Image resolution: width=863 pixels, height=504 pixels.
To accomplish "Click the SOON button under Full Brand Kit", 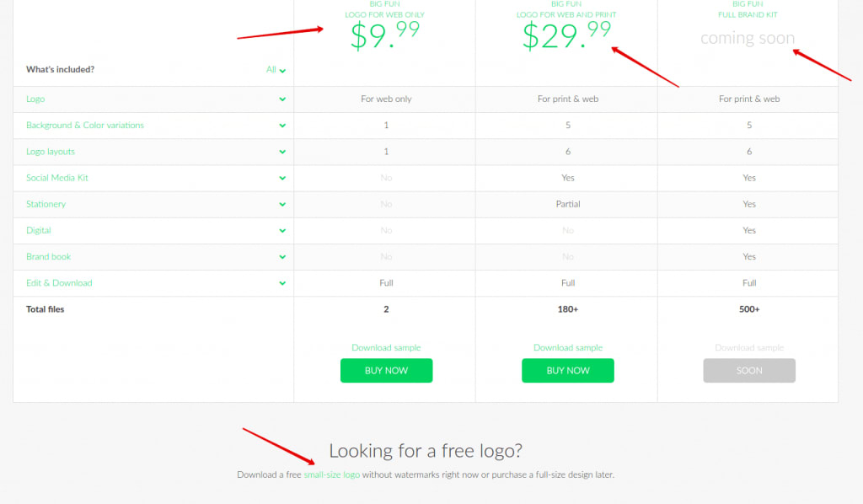I will [x=748, y=370].
